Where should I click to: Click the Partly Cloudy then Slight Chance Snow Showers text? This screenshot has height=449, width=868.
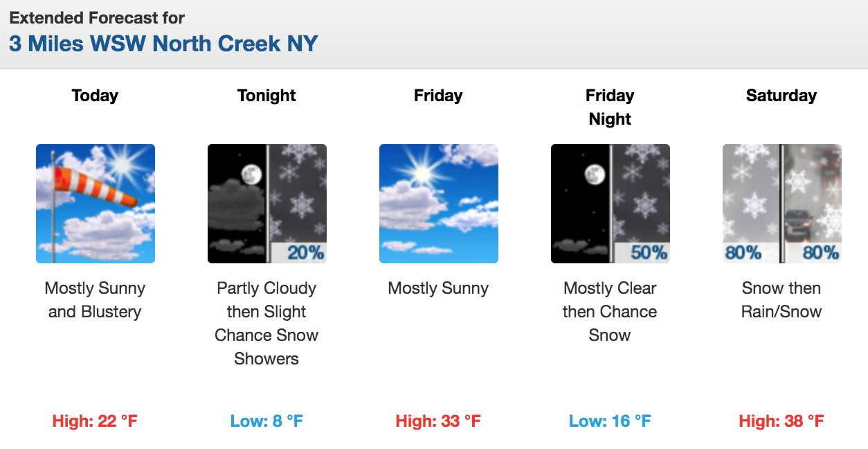[x=266, y=324]
